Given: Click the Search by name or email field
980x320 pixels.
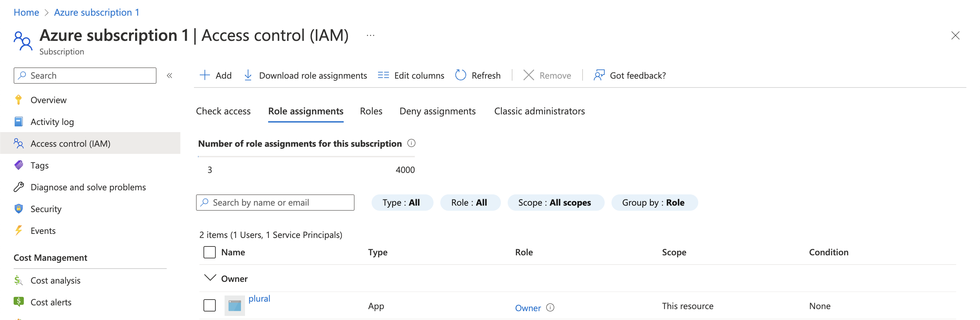Looking at the screenshot, I should click(275, 203).
